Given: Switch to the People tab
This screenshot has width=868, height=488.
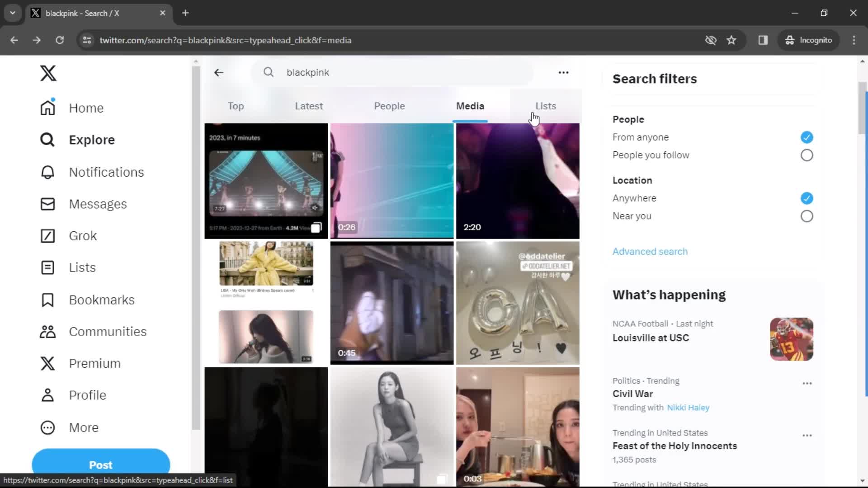Looking at the screenshot, I should click(389, 106).
